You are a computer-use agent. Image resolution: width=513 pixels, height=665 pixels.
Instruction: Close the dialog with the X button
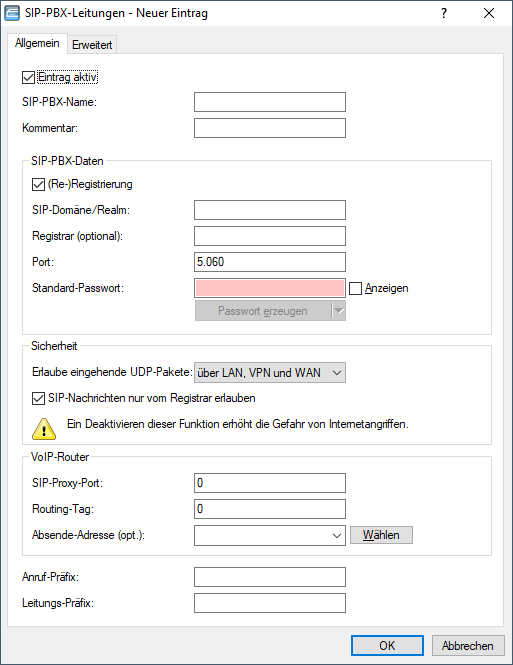(489, 13)
